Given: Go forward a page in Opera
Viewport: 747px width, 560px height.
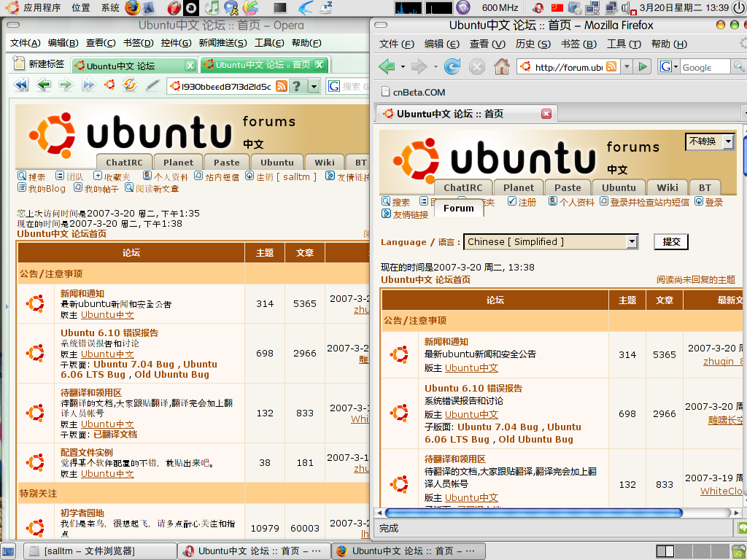Looking at the screenshot, I should (66, 85).
